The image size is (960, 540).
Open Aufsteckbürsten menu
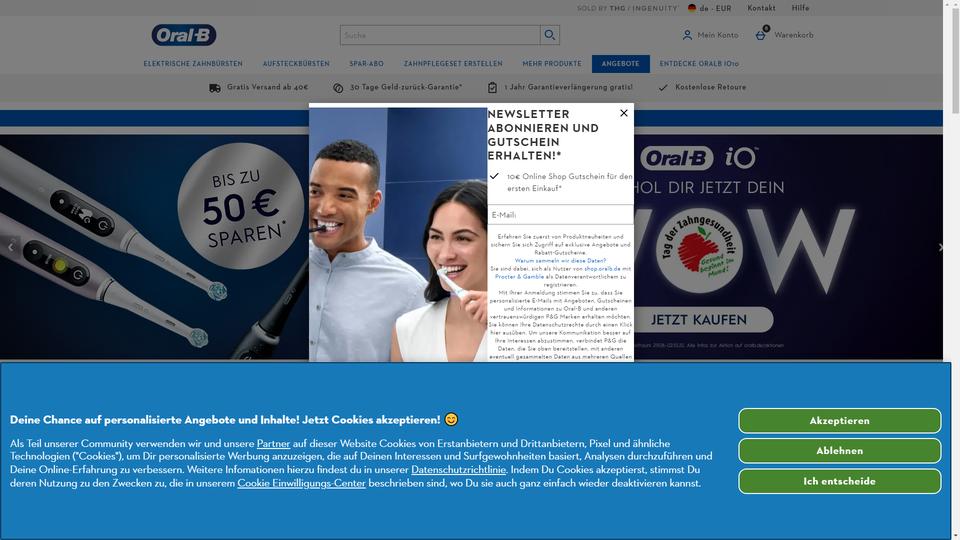(x=296, y=64)
